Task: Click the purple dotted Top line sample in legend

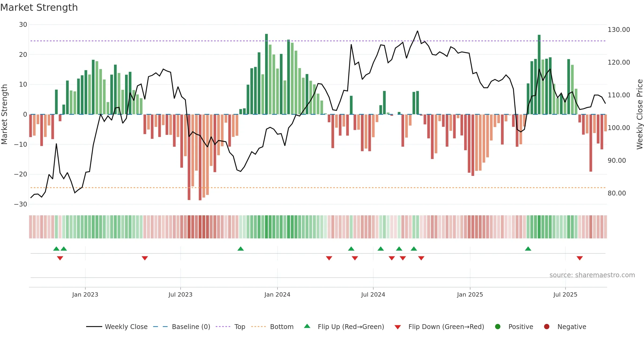Action: pyautogui.click(x=223, y=327)
